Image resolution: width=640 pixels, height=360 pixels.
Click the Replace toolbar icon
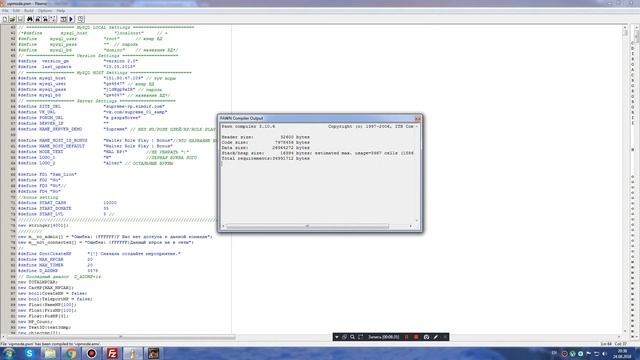[x=45, y=19]
